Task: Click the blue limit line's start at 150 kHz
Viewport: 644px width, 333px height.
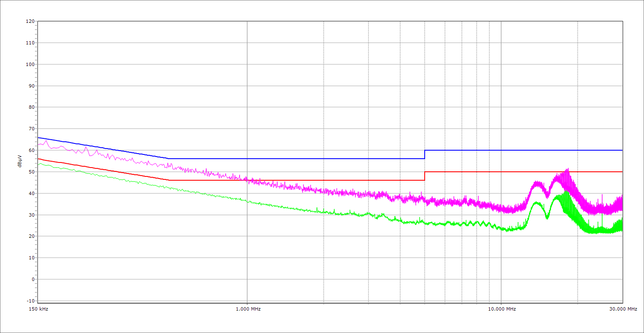Action: click(x=38, y=138)
